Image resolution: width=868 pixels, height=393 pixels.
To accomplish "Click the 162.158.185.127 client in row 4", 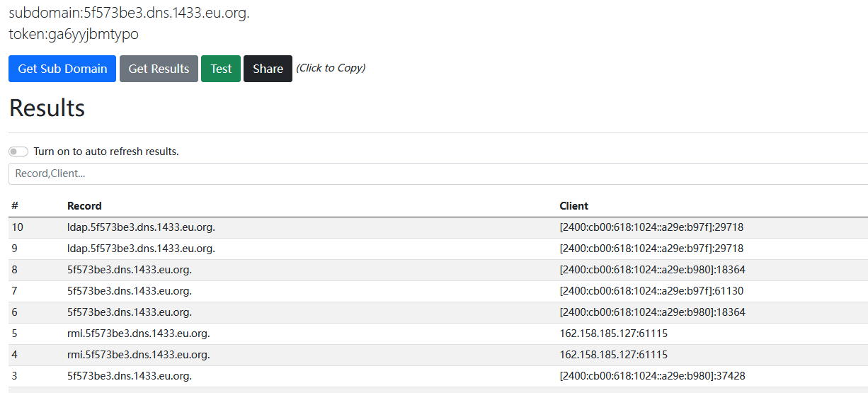I will click(613, 355).
